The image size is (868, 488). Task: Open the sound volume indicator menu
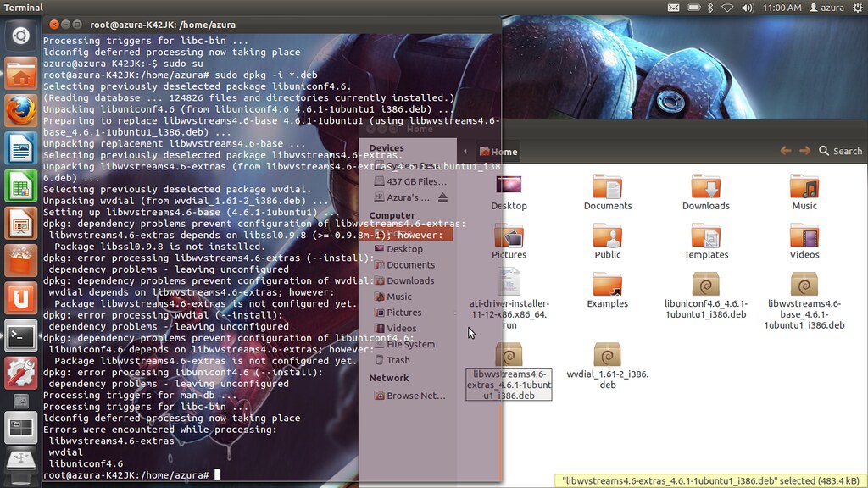[747, 8]
